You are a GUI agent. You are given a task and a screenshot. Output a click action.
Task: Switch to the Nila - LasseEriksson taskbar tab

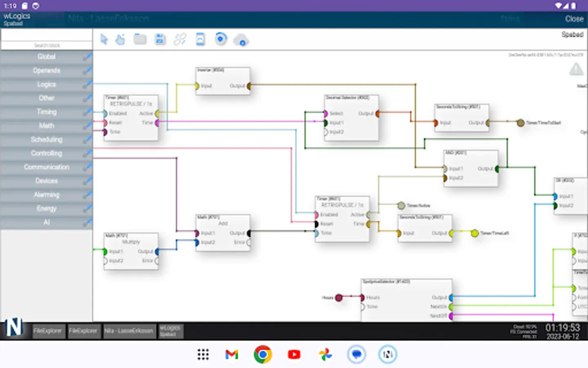pyautogui.click(x=129, y=331)
